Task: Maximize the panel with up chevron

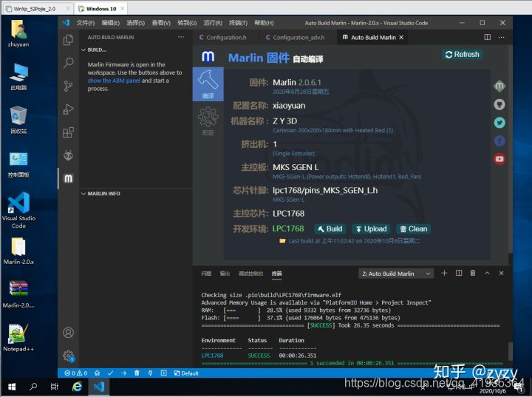Action: [x=487, y=273]
